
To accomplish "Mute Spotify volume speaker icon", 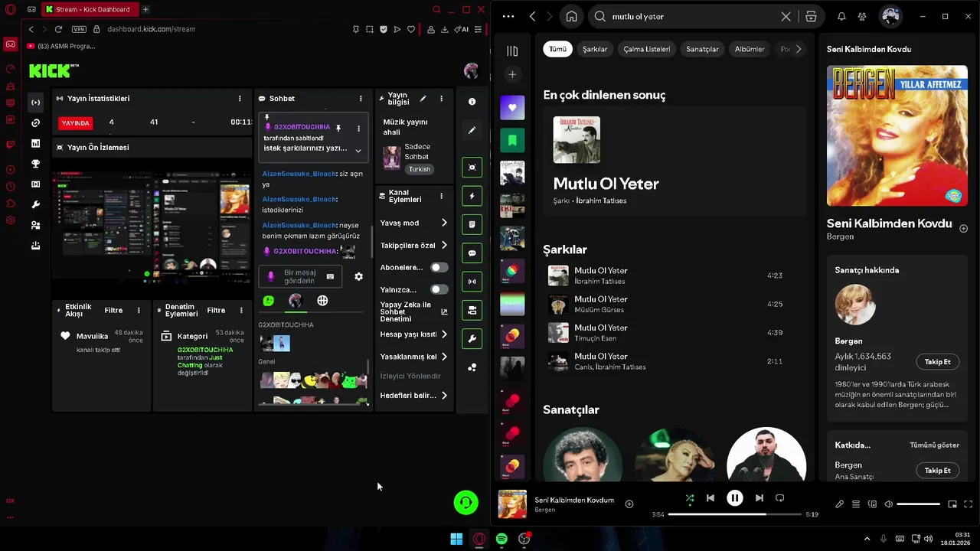I will 888,504.
